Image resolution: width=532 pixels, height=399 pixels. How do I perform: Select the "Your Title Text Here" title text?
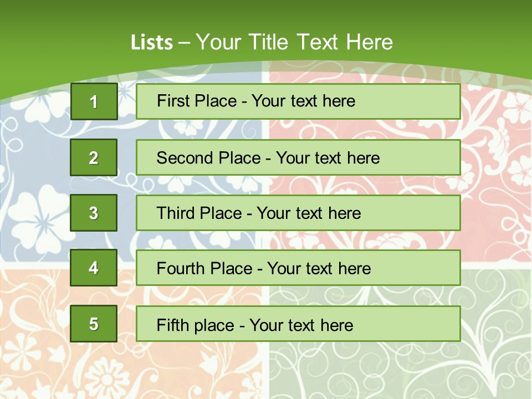pos(294,42)
